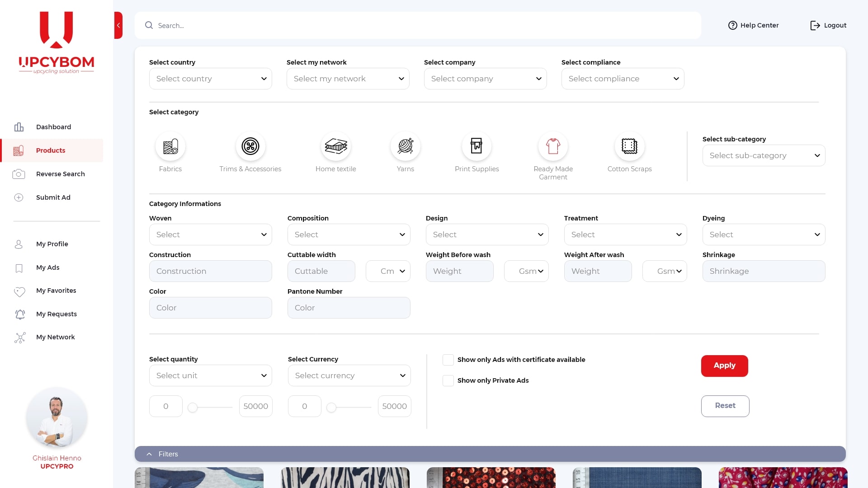Screen dimensions: 868x488
Task: Click the top Search input field
Action: coord(418,25)
